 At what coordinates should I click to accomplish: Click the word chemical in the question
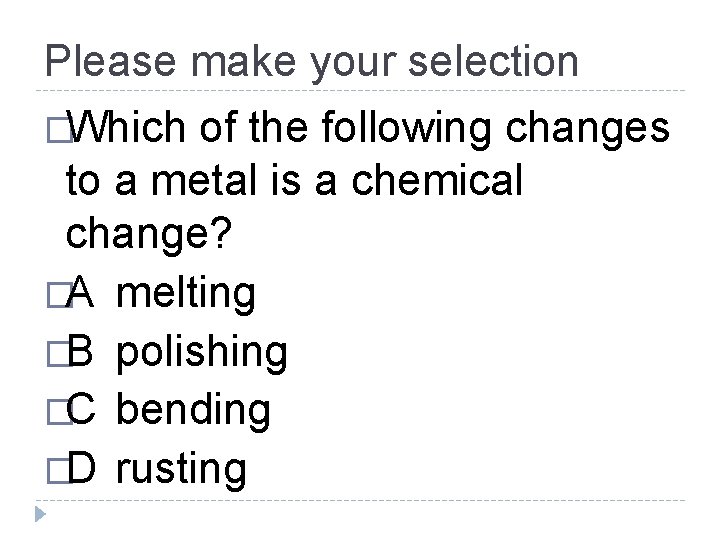pyautogui.click(x=437, y=180)
